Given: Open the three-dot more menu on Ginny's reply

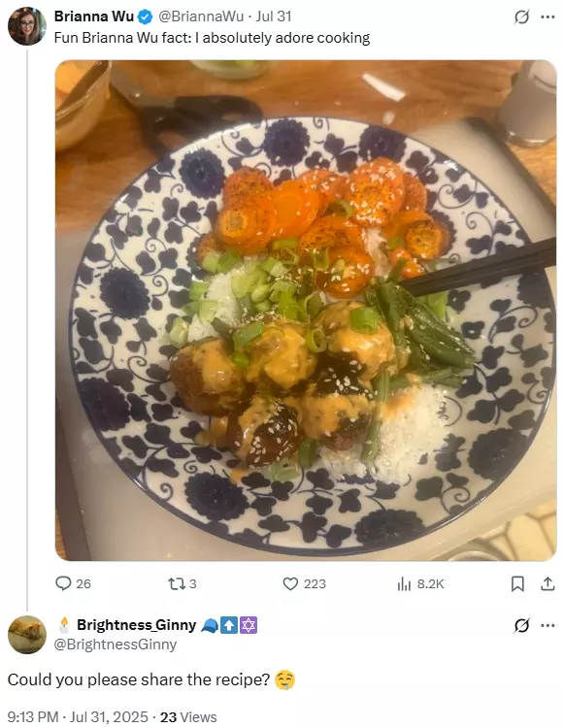Looking at the screenshot, I should (547, 625).
